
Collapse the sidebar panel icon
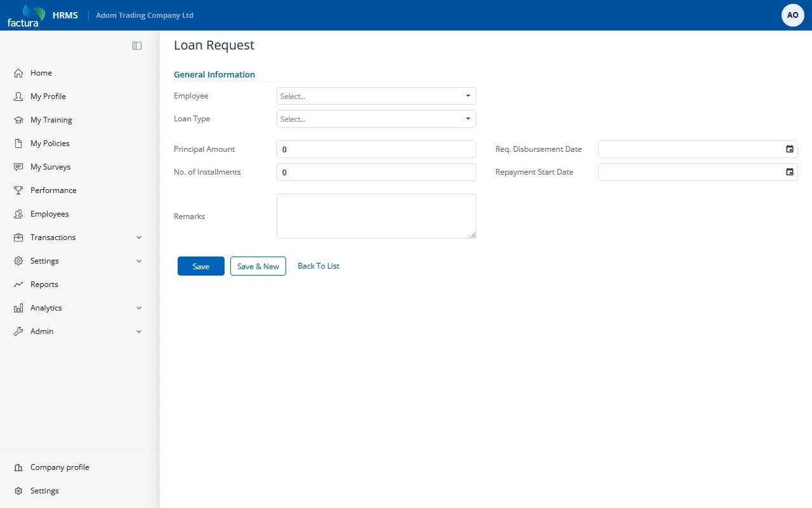click(137, 46)
